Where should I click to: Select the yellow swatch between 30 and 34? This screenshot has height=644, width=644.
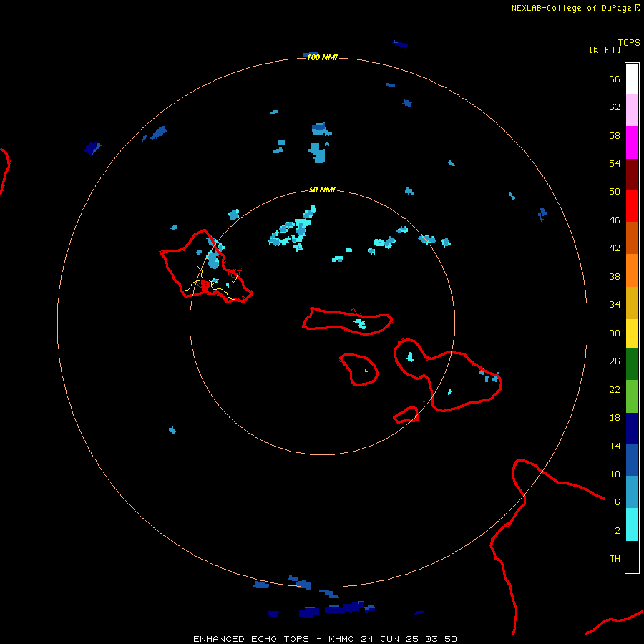(632, 333)
